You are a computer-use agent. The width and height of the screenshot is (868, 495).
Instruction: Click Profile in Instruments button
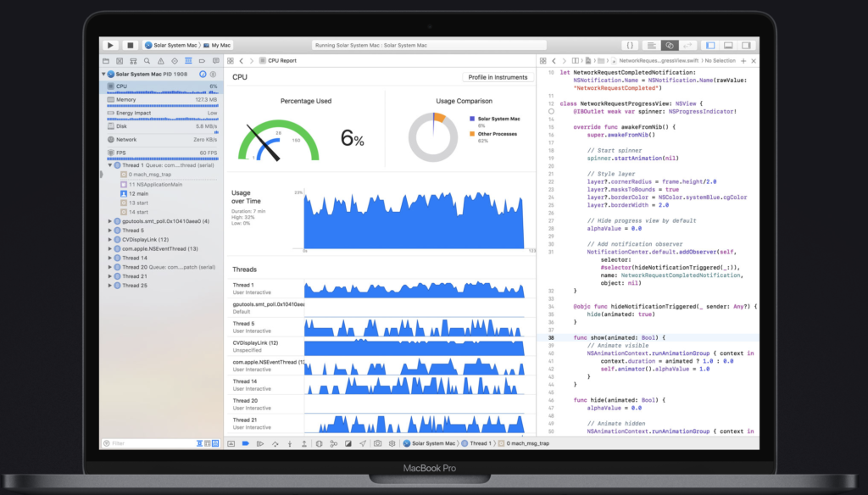498,77
